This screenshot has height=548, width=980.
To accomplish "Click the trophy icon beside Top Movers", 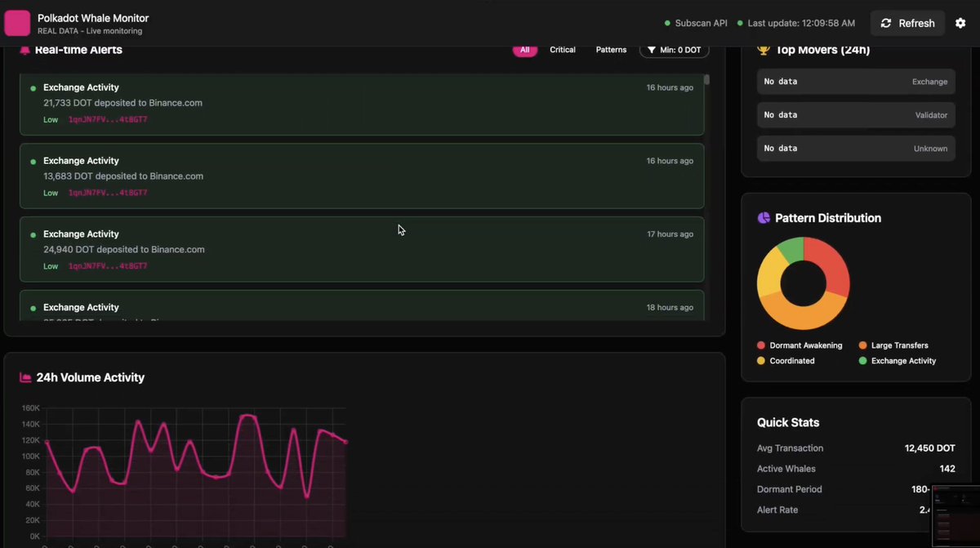I will 764,50.
